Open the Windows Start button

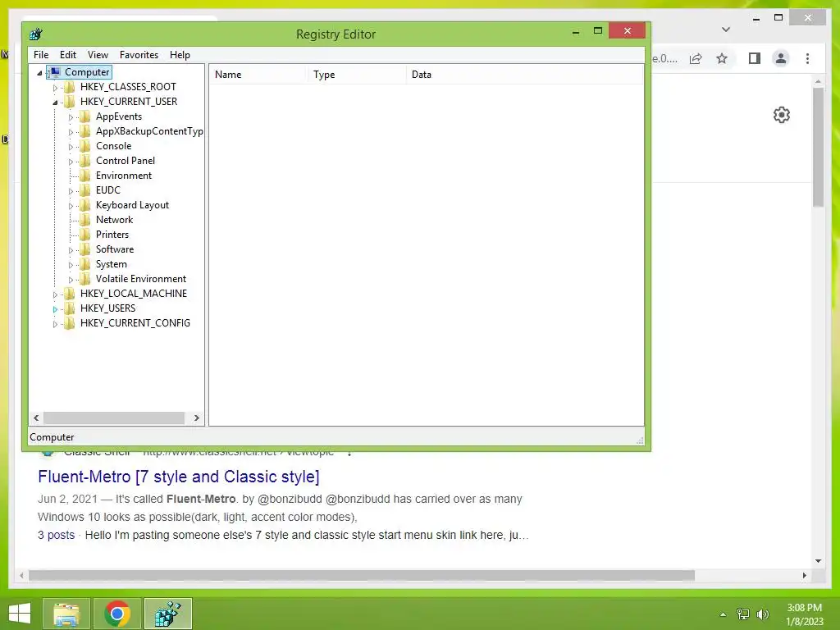20,614
